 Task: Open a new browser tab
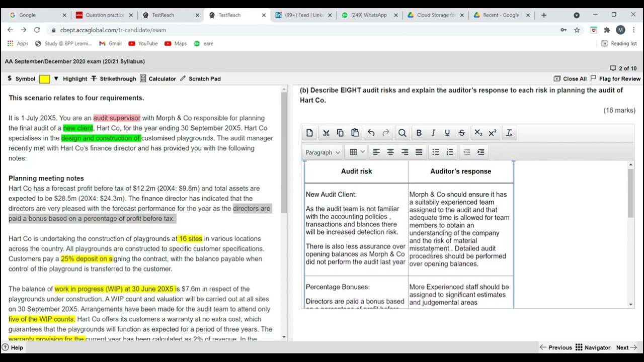[x=544, y=15]
